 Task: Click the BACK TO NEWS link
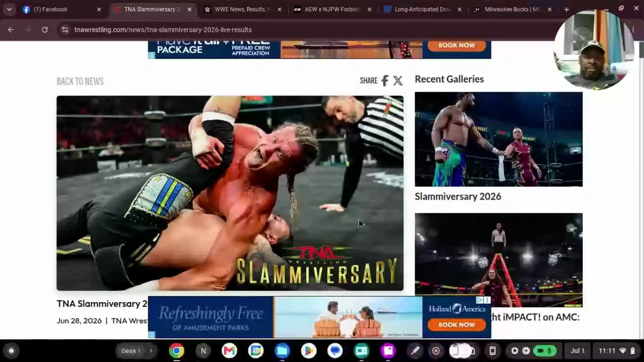pos(80,81)
